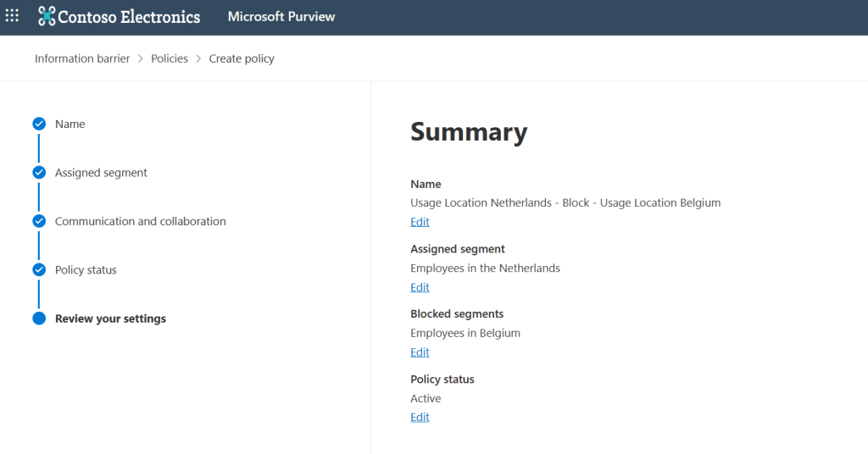Viewport: 868px width, 454px height.
Task: Go to Microsoft Purview home title
Action: (281, 17)
